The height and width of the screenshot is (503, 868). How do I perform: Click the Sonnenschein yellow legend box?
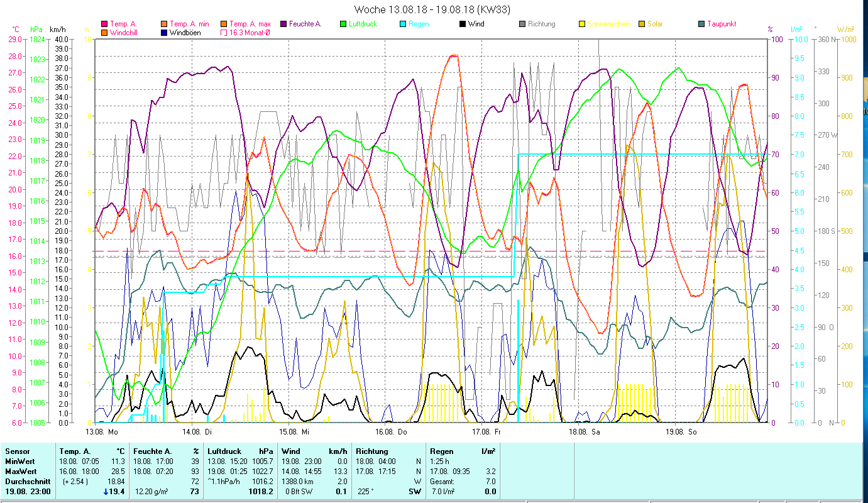(x=581, y=24)
